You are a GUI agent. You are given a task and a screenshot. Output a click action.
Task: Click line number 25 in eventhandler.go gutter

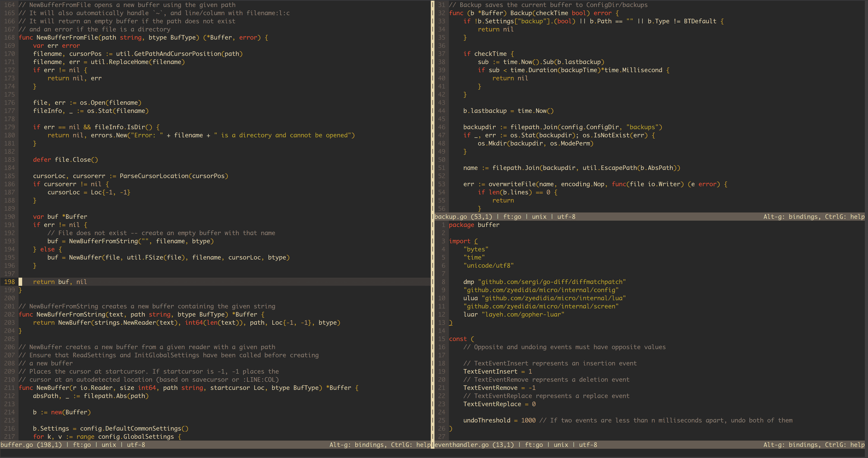click(x=442, y=421)
